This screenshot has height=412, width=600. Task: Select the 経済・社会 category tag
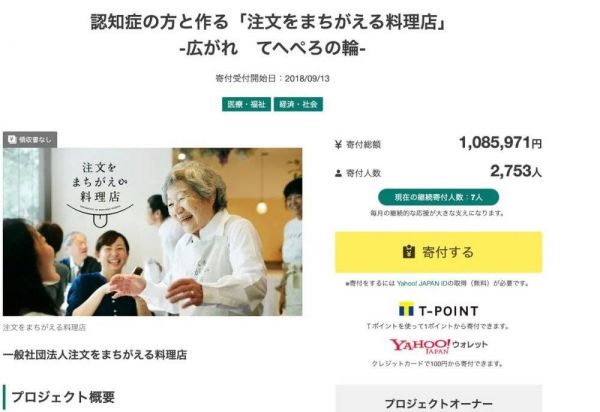tap(298, 104)
